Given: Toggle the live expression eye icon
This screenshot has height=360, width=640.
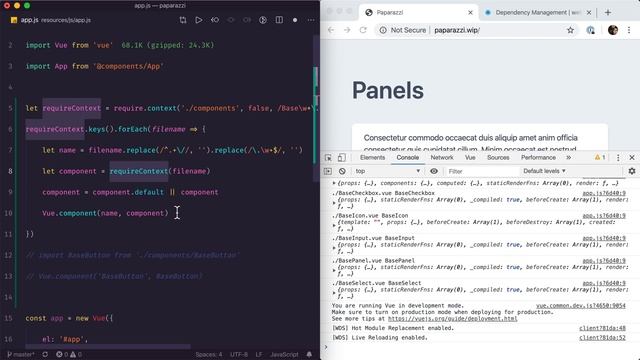Looking at the screenshot, I should (434, 171).
